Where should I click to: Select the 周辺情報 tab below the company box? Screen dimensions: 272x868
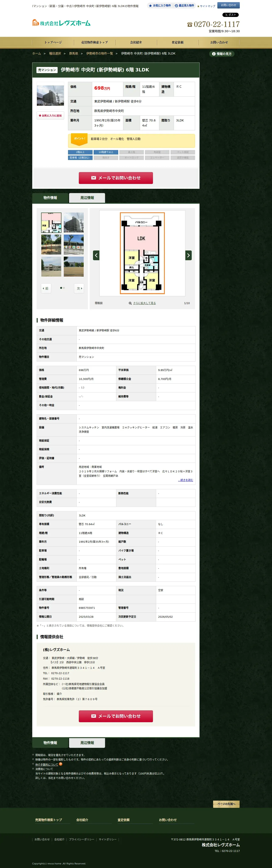87,743
